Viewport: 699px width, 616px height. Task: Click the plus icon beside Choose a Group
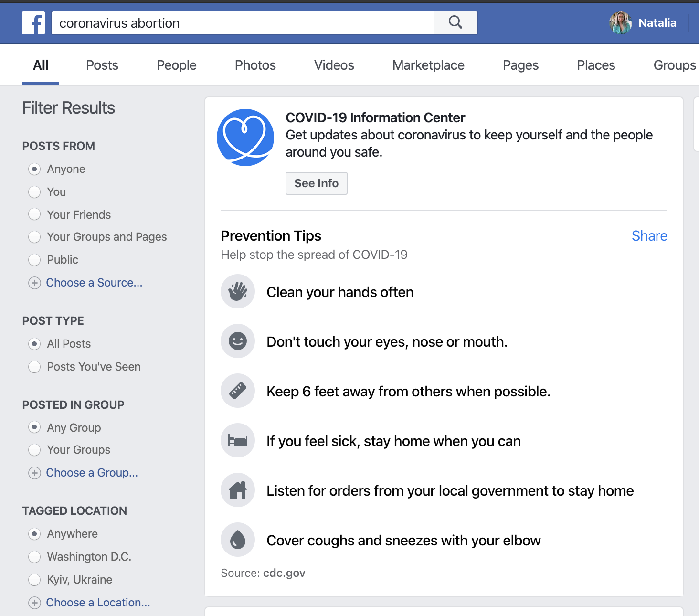tap(34, 473)
